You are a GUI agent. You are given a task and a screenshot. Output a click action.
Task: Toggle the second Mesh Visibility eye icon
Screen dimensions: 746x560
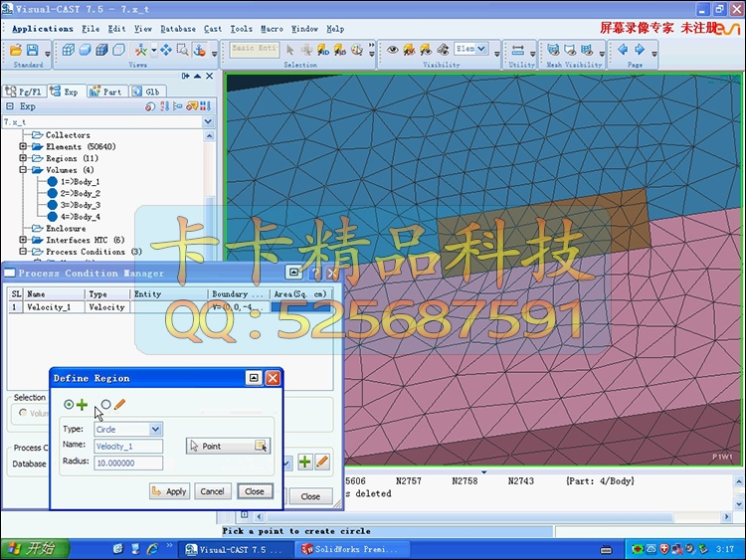coord(570,50)
